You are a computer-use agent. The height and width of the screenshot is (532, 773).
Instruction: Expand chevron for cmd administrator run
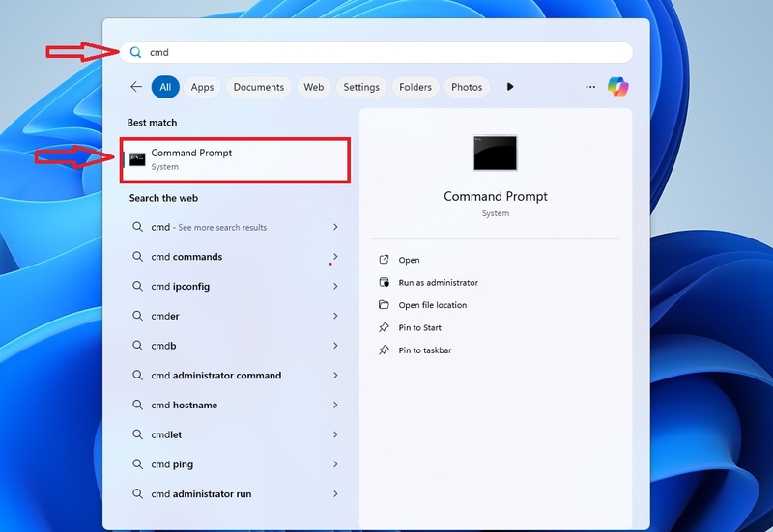tap(335, 493)
